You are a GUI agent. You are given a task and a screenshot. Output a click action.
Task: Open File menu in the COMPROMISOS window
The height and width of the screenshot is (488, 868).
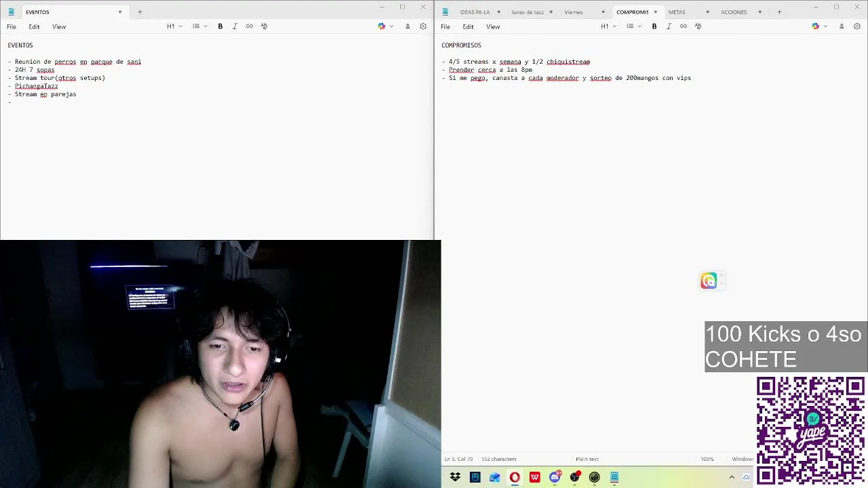click(x=446, y=26)
